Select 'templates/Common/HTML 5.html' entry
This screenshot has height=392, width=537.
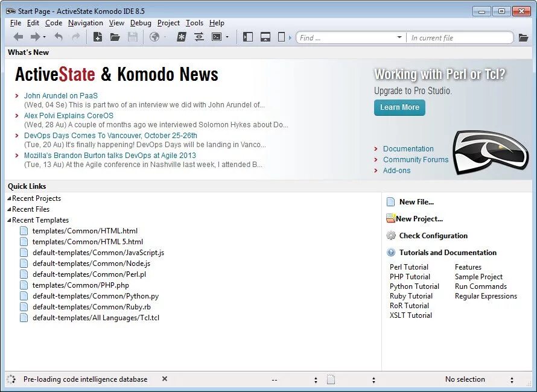(87, 242)
